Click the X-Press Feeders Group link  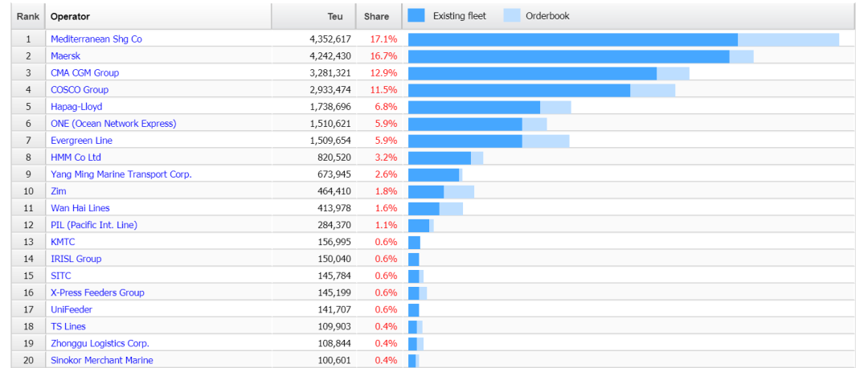pyautogui.click(x=97, y=292)
